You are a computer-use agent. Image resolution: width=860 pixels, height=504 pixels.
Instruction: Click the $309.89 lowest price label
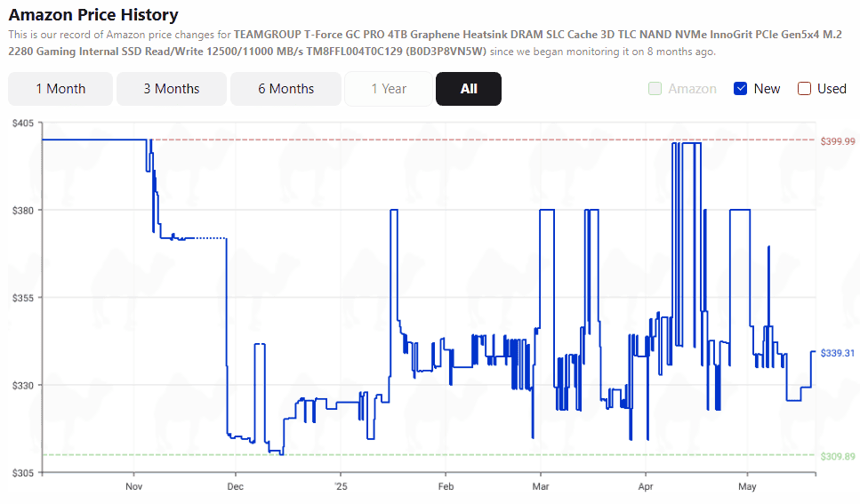click(838, 456)
